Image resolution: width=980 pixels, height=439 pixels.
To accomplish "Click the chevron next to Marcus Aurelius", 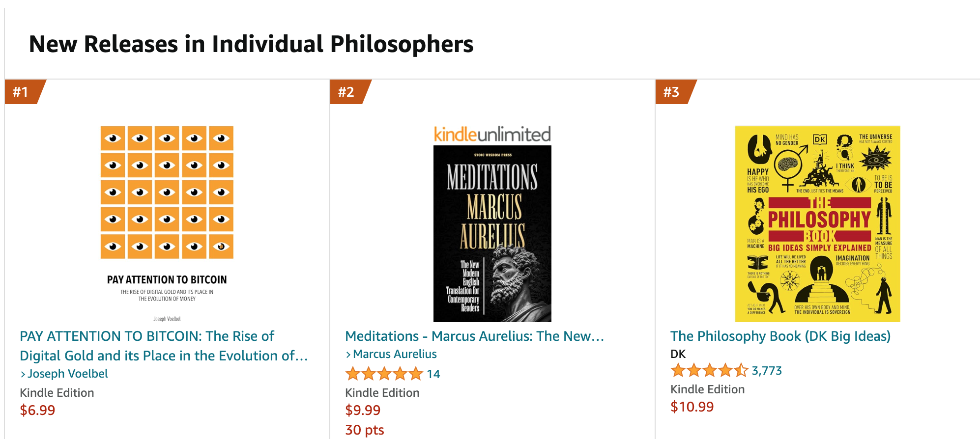I will tap(349, 354).
